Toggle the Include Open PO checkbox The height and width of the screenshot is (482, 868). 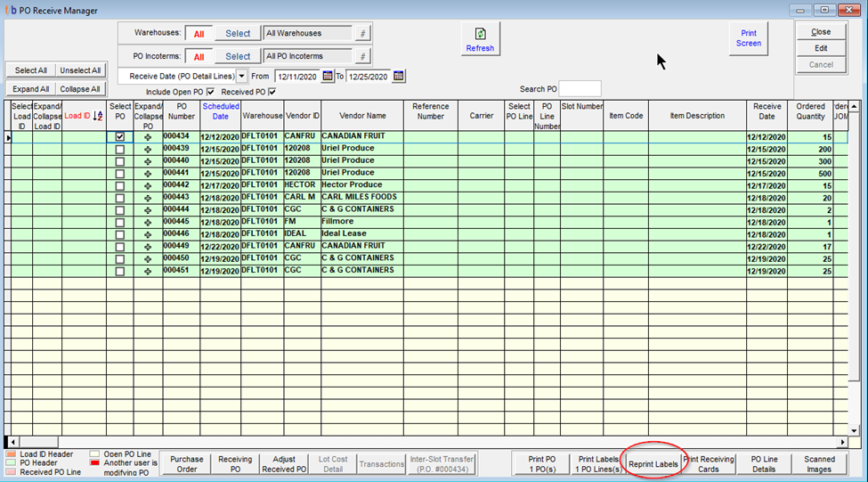[x=210, y=92]
